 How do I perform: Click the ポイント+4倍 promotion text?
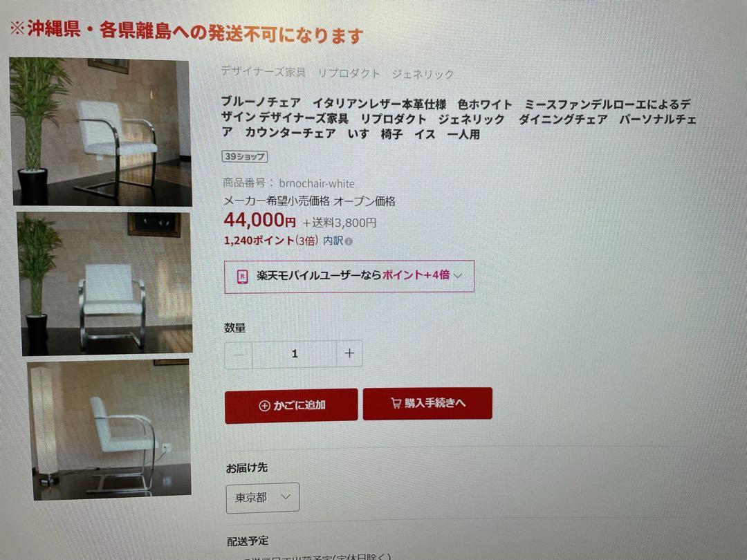(x=416, y=274)
